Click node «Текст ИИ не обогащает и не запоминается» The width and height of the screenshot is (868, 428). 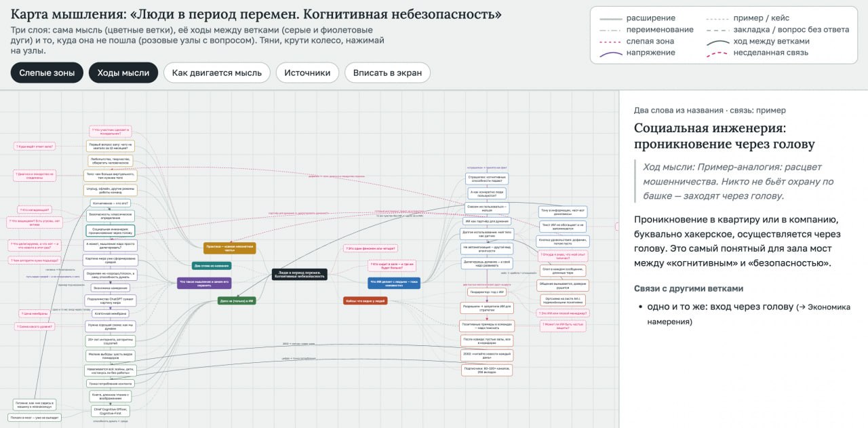click(563, 227)
